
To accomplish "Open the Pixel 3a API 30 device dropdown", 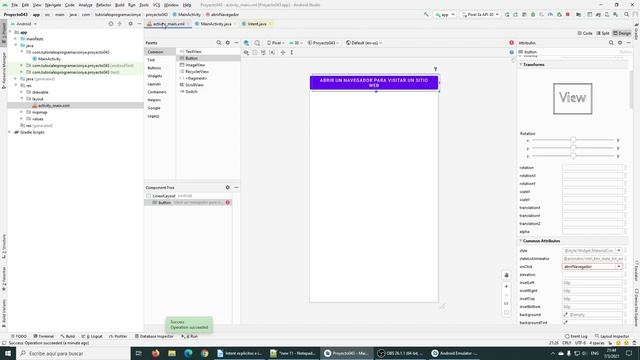I will pos(480,14).
